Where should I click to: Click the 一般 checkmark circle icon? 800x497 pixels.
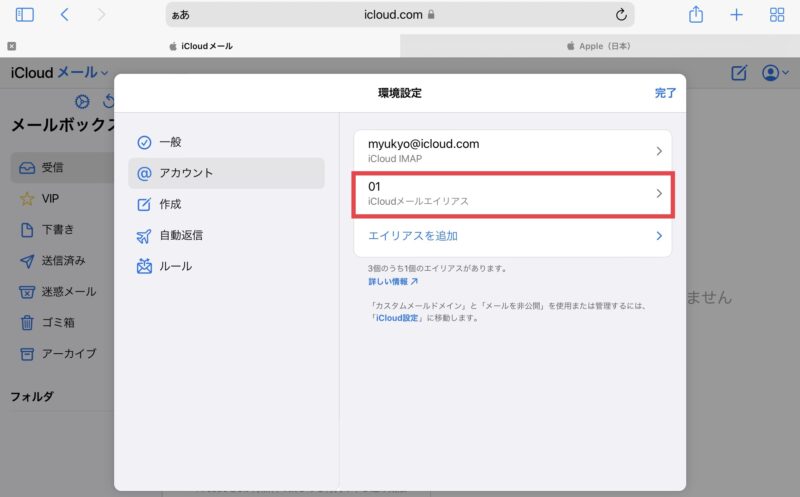tap(144, 142)
